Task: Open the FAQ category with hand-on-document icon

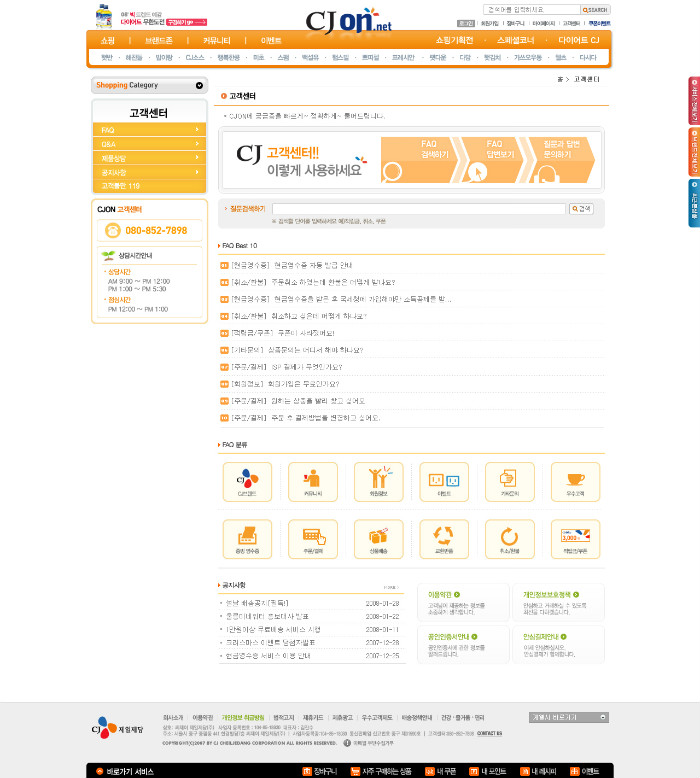Action: 509,482
